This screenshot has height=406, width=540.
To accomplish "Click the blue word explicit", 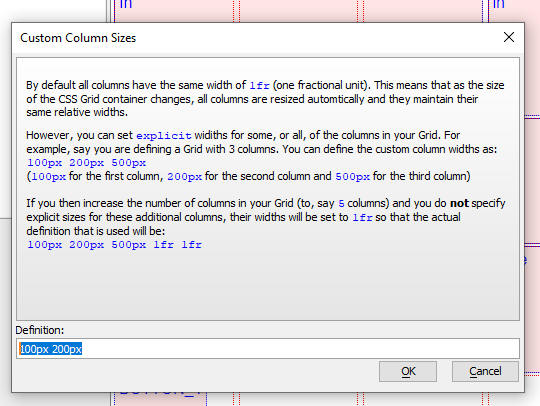I will 164,136.
